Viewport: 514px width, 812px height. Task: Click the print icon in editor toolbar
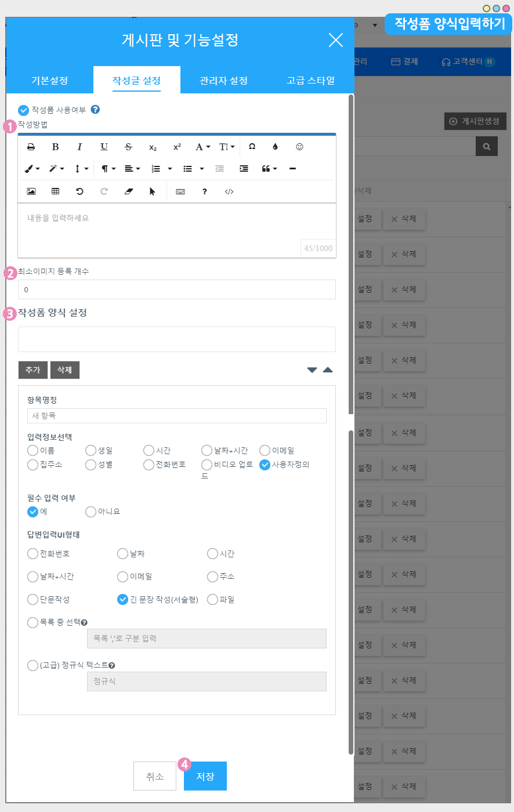[x=31, y=147]
